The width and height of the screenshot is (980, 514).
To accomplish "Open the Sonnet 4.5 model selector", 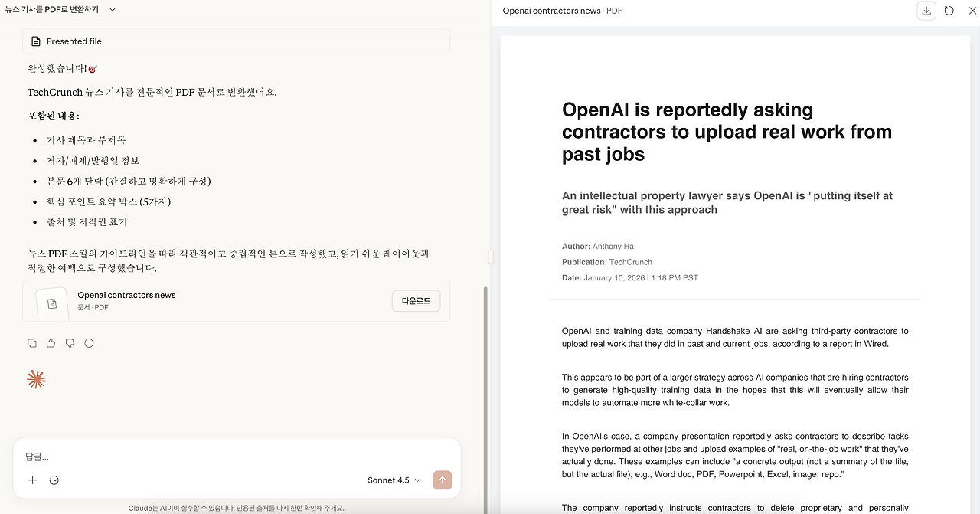I will 394,480.
